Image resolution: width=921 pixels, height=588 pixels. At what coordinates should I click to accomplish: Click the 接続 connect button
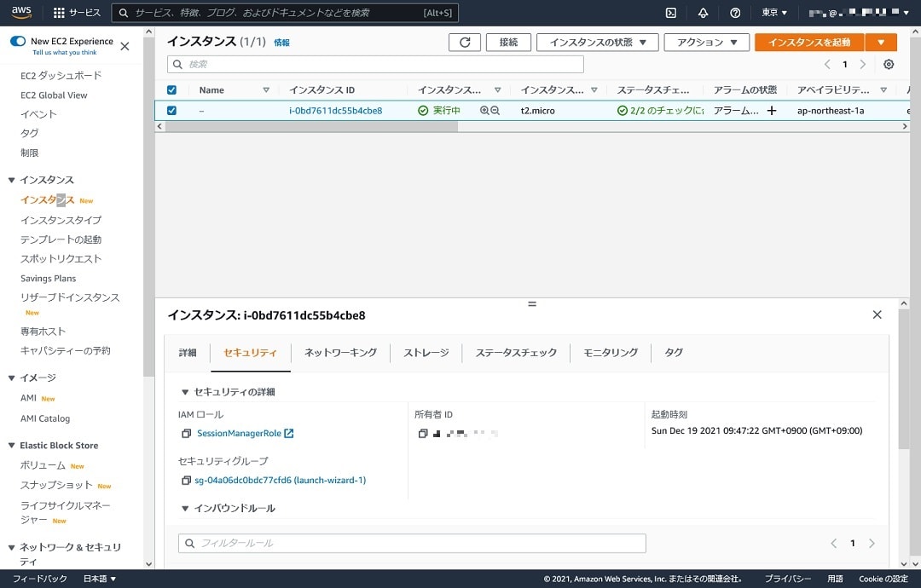[508, 43]
